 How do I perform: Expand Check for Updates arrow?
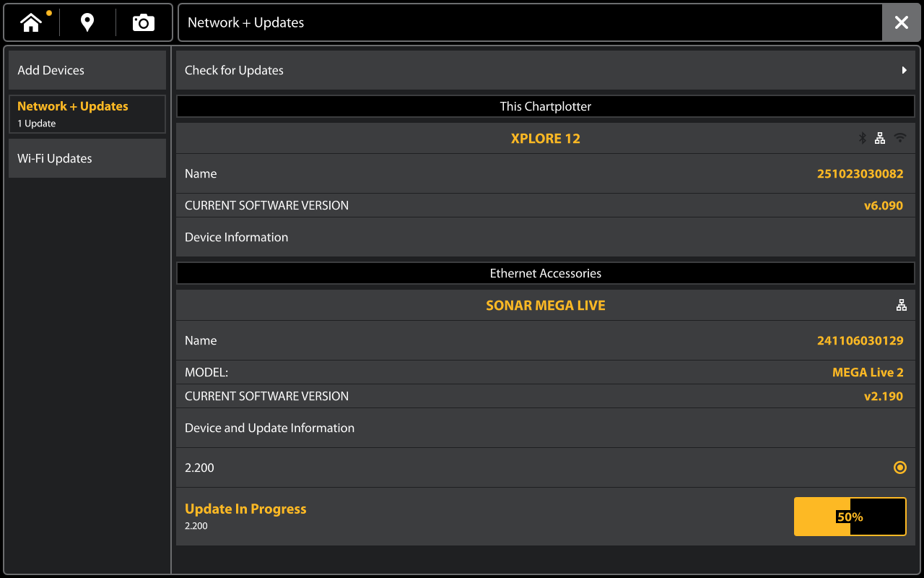click(x=904, y=70)
